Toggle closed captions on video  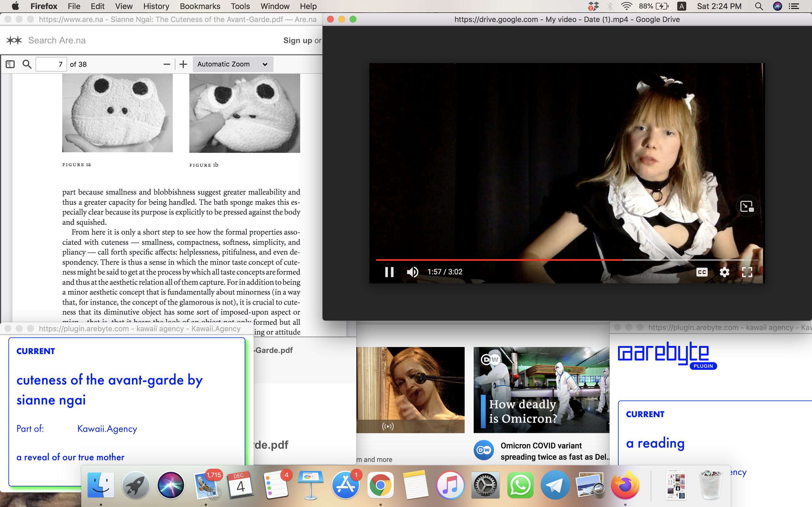(701, 272)
